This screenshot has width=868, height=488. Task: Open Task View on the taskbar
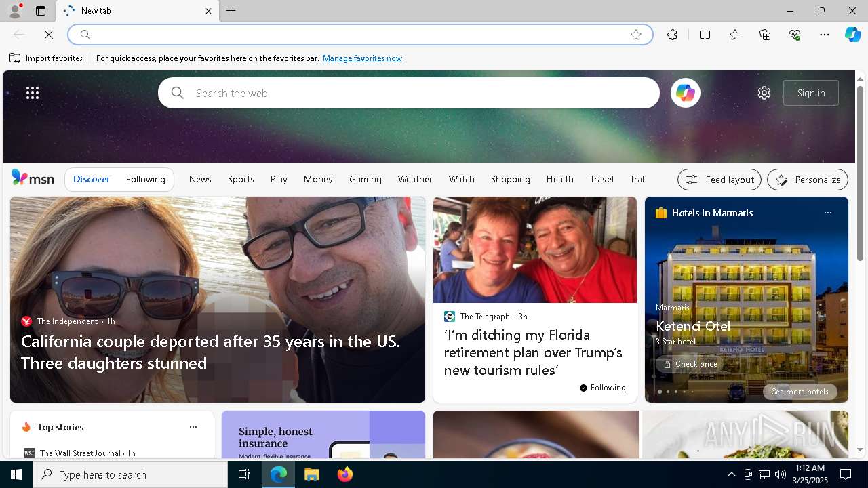point(244,474)
